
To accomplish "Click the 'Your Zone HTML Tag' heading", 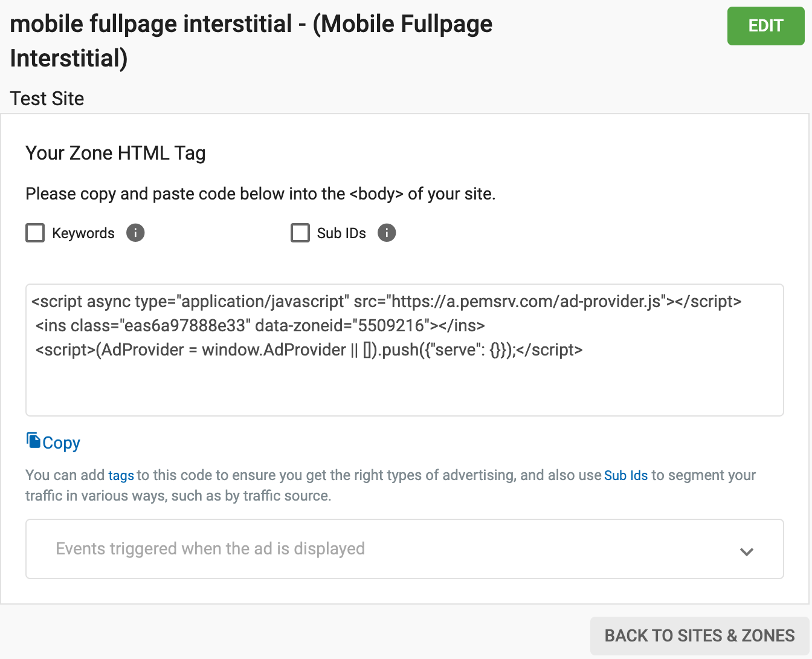I will point(115,154).
